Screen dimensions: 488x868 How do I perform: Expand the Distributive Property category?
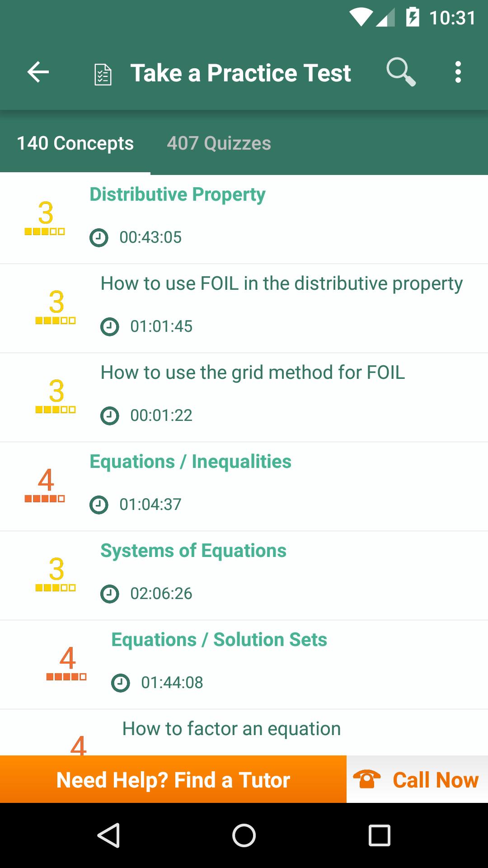coord(244,219)
